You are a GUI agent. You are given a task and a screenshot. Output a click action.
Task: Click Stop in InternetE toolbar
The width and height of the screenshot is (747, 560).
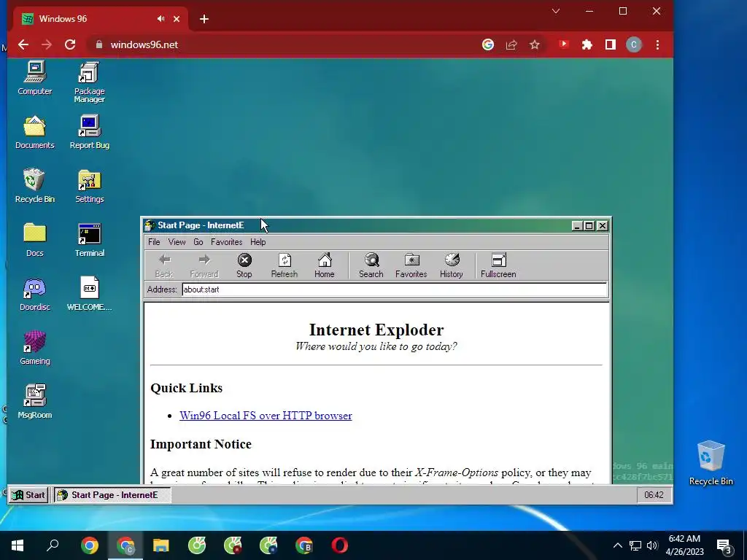coord(244,265)
